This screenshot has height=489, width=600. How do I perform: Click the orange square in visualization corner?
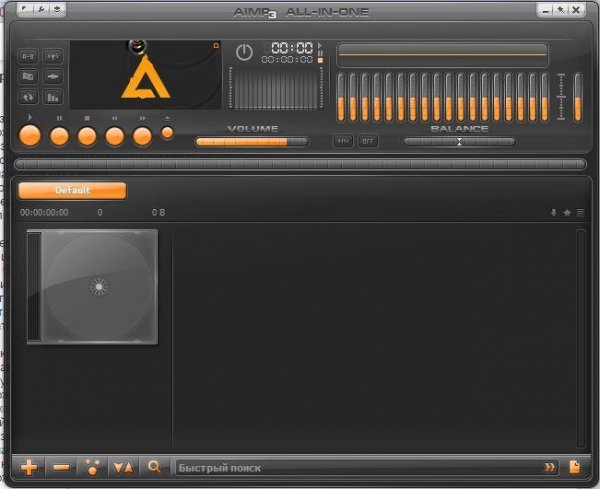click(x=216, y=46)
